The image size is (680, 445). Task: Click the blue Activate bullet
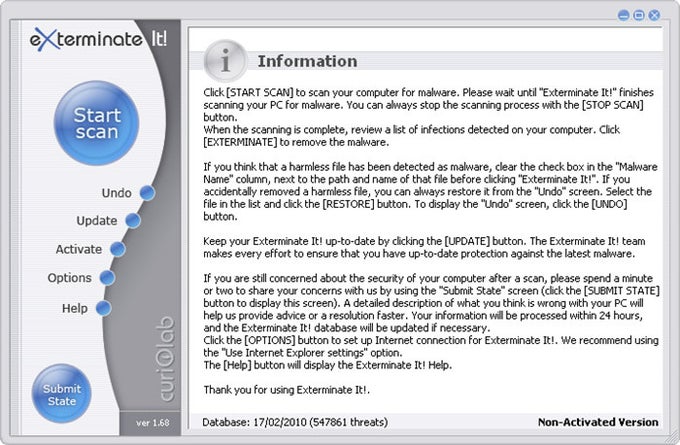pyautogui.click(x=118, y=249)
